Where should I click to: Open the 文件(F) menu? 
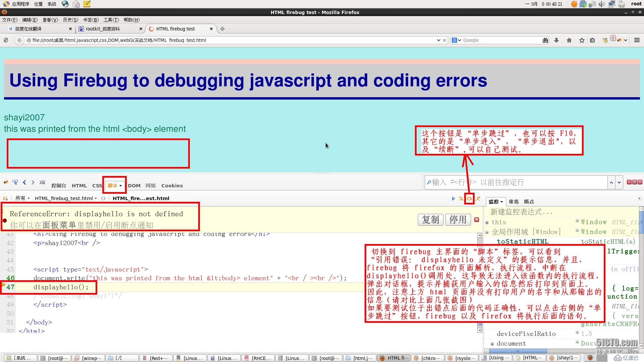[10, 20]
